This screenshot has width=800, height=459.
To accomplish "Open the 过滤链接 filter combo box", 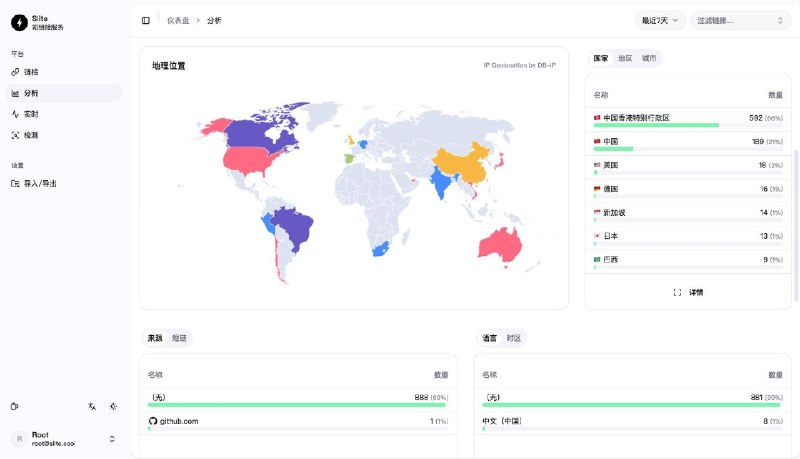I will 740,20.
